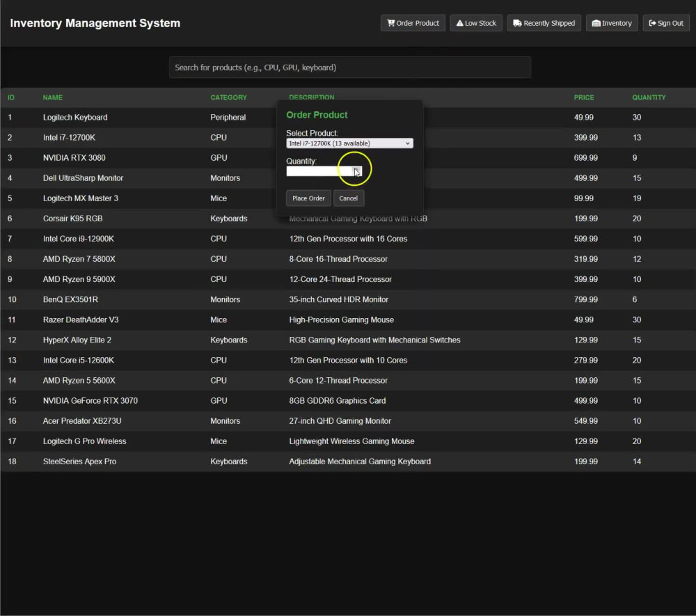Click the truck icon on Recently Shipped
This screenshot has height=616, width=696.
[x=517, y=23]
